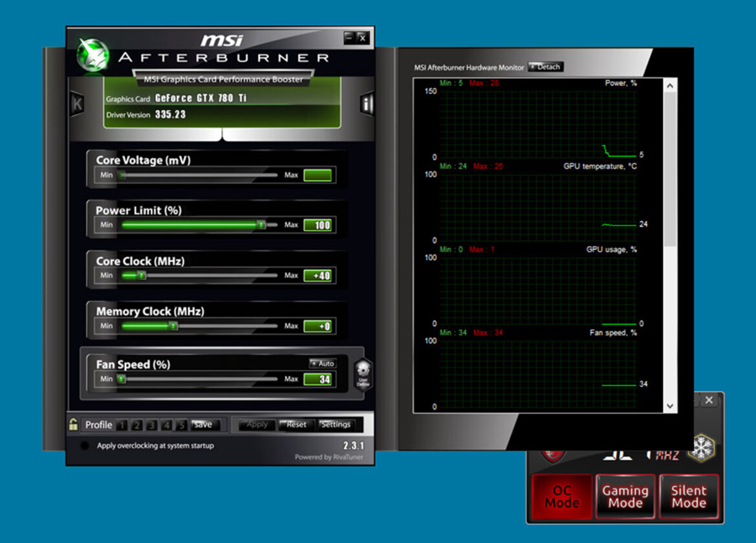This screenshot has height=543, width=756.
Task: Click the Power, % graph label
Action: pos(621,83)
